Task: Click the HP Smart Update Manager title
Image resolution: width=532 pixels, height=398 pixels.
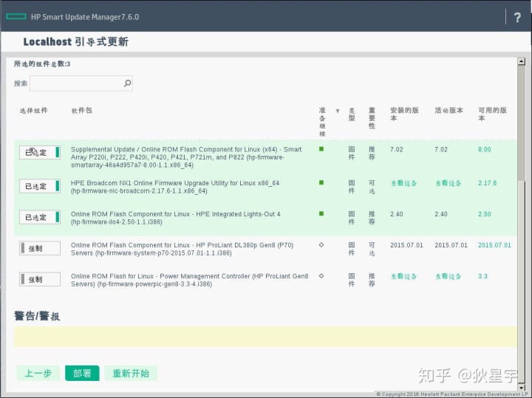Action: [x=85, y=17]
